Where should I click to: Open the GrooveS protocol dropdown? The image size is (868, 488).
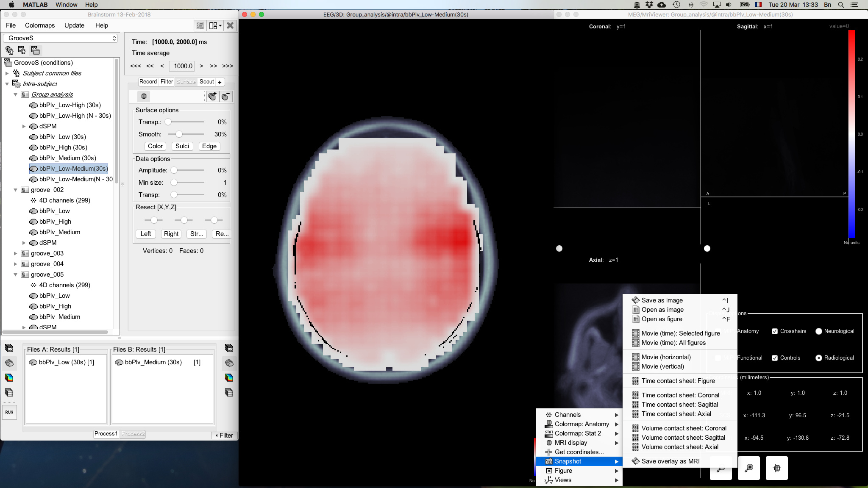pyautogui.click(x=60, y=38)
